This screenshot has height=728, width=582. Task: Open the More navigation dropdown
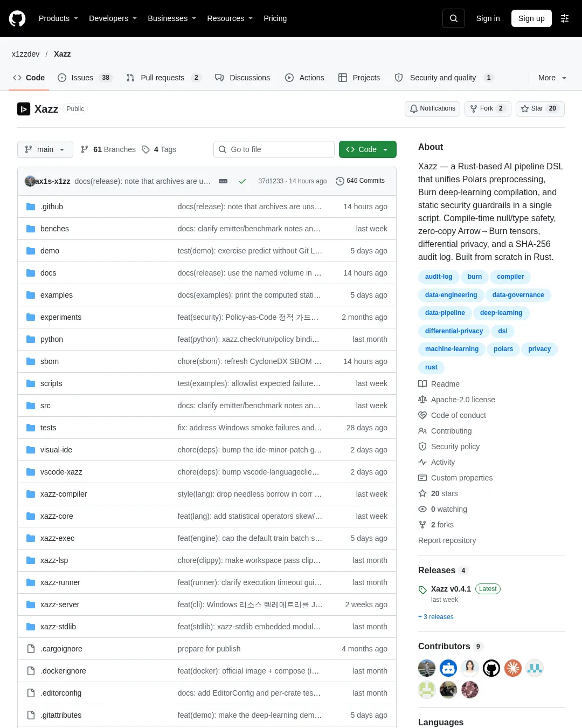[552, 78]
